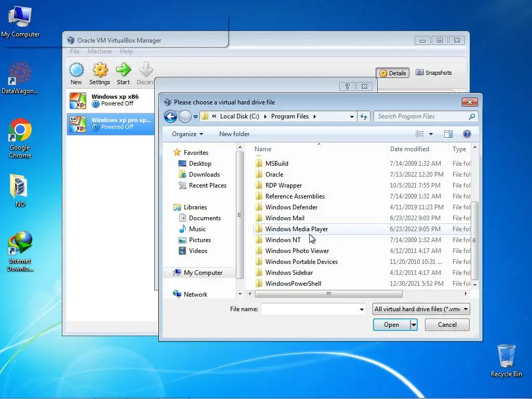
Task: Select the Windows NT folder
Action: tap(362, 240)
